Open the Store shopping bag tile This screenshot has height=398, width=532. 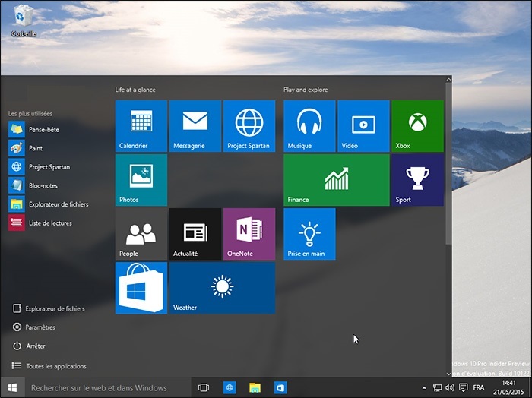point(141,288)
